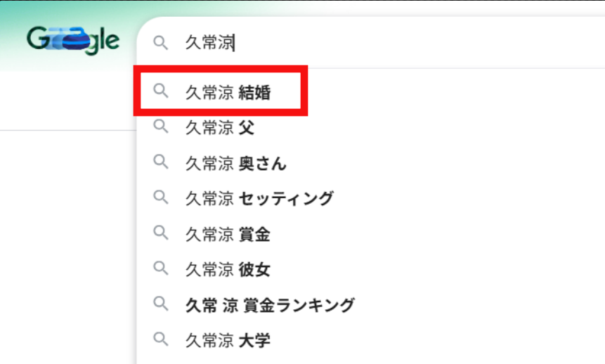This screenshot has width=605, height=364.
Task: Click search icon beside 久常涼 賞金 suggestion
Action: [161, 234]
